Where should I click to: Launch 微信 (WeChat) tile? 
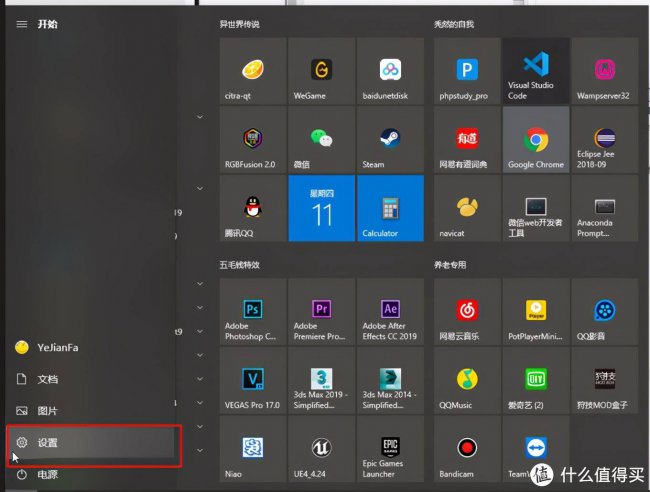click(322, 140)
